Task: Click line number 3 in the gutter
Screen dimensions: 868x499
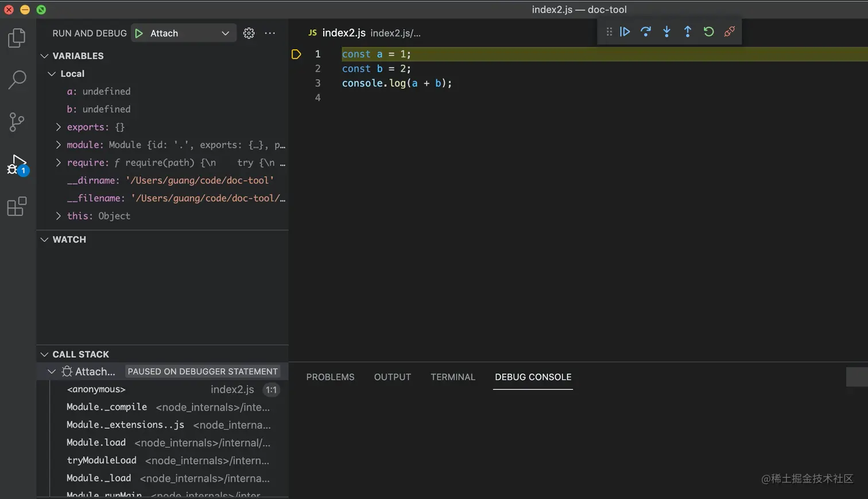Action: click(317, 83)
